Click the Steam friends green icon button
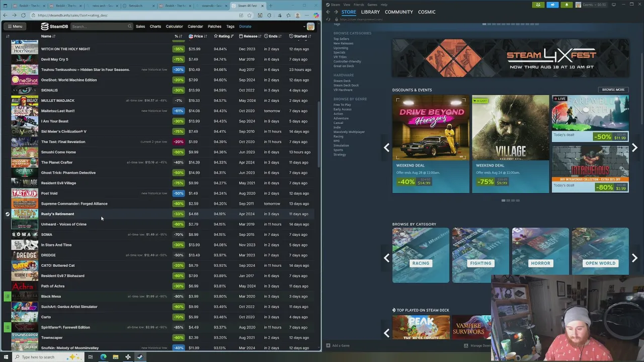Image resolution: width=644 pixels, height=362 pixels. tap(538, 5)
